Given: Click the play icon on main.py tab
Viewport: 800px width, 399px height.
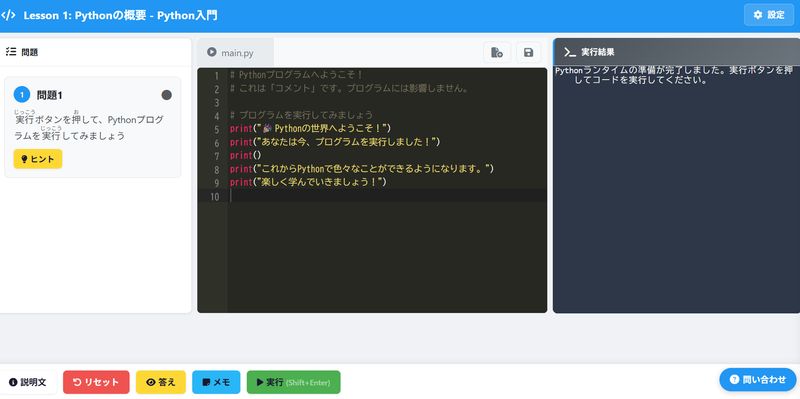Looking at the screenshot, I should click(212, 52).
